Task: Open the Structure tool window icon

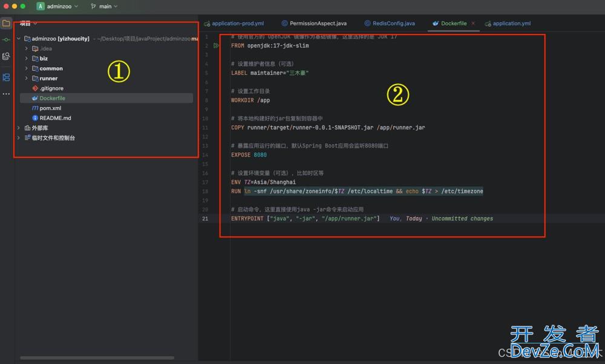Action: pos(6,77)
